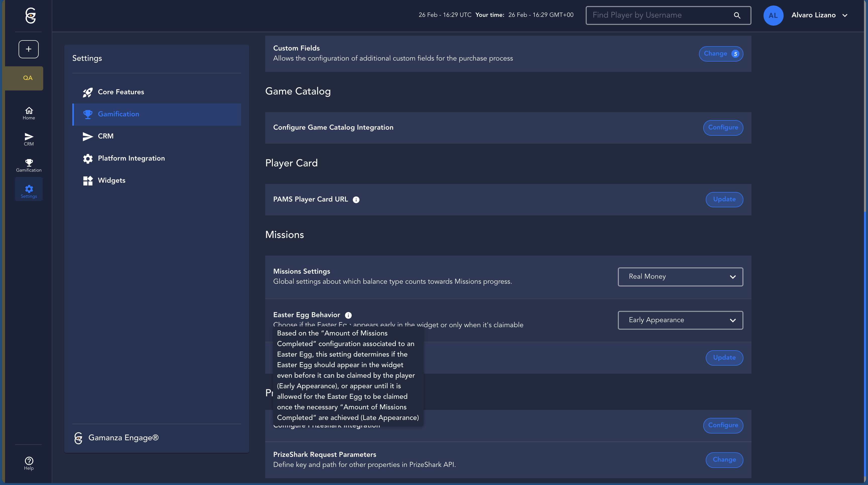This screenshot has width=868, height=485.
Task: Click the plus add button in sidebar
Action: (28, 49)
